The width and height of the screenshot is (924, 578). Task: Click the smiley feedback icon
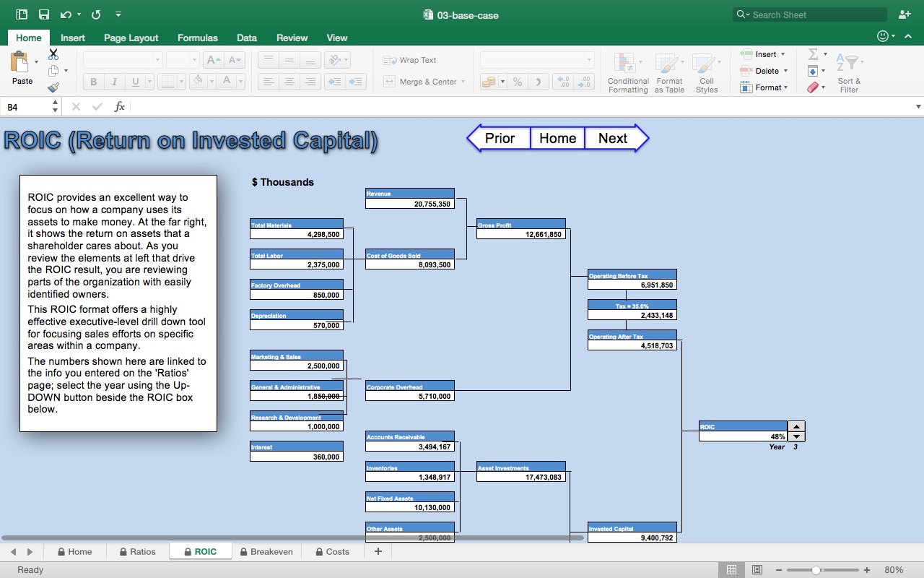(882, 36)
